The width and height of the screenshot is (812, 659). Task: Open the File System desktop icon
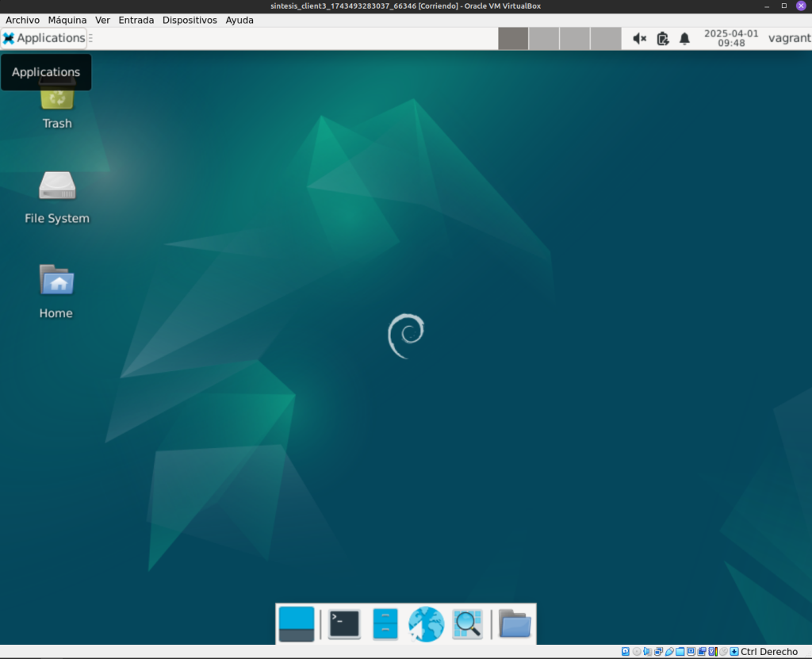coord(57,198)
